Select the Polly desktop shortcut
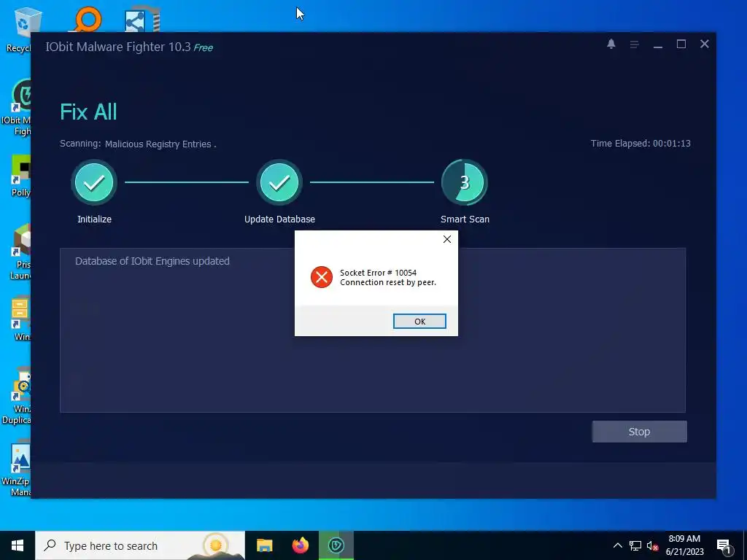Image resolution: width=747 pixels, height=560 pixels. (20, 176)
